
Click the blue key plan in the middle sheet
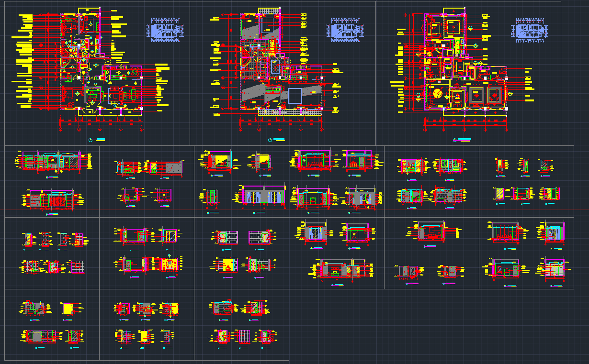[345, 30]
